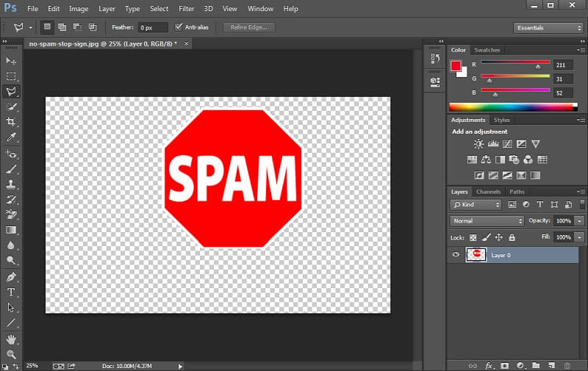Toggle lock transparent pixels for layer

pyautogui.click(x=473, y=237)
